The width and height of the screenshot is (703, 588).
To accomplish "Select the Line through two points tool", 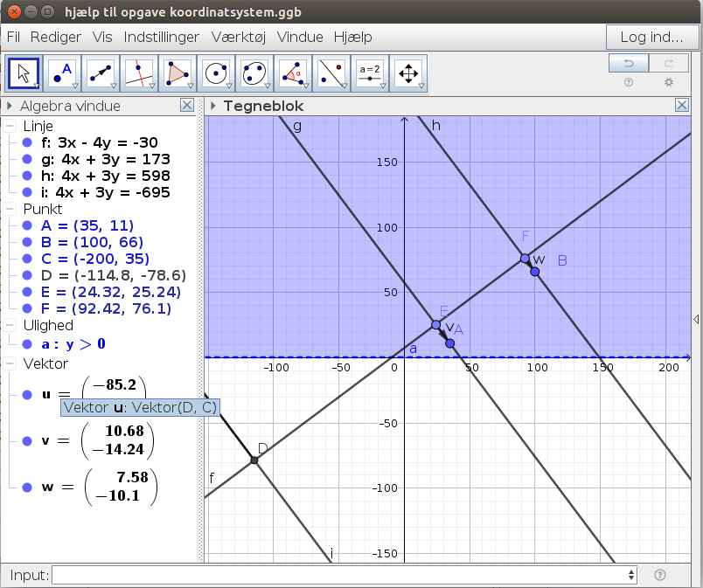I will (101, 73).
